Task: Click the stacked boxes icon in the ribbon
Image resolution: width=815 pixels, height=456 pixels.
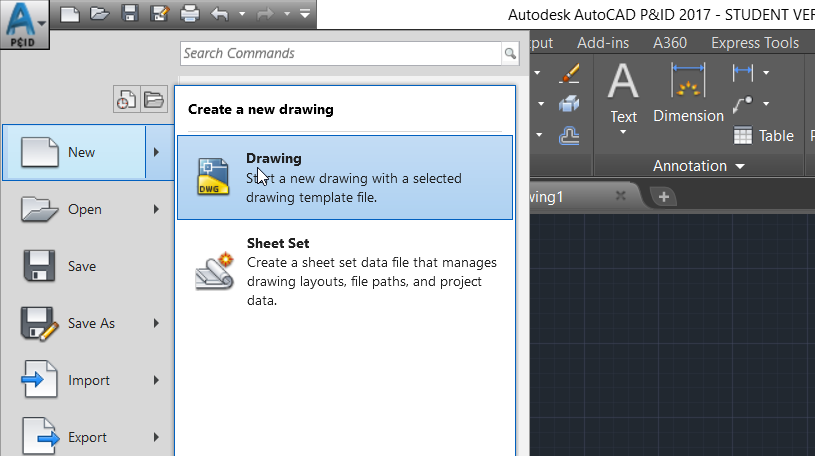Action: coord(569,104)
